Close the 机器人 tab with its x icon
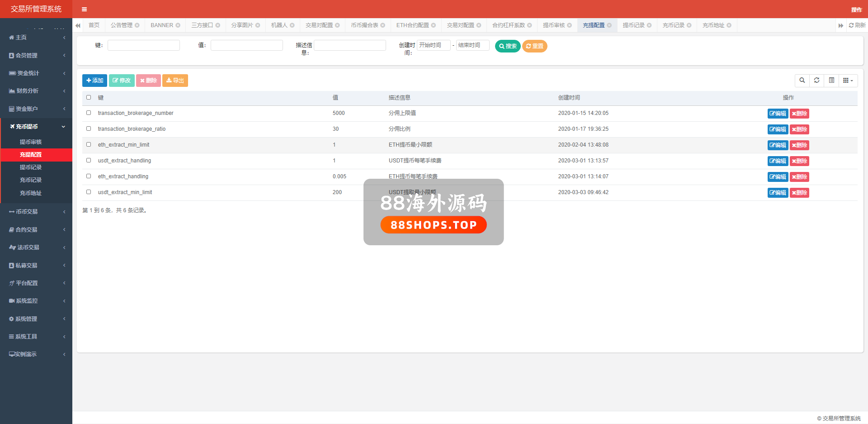The height and width of the screenshot is (424, 868). tap(292, 25)
